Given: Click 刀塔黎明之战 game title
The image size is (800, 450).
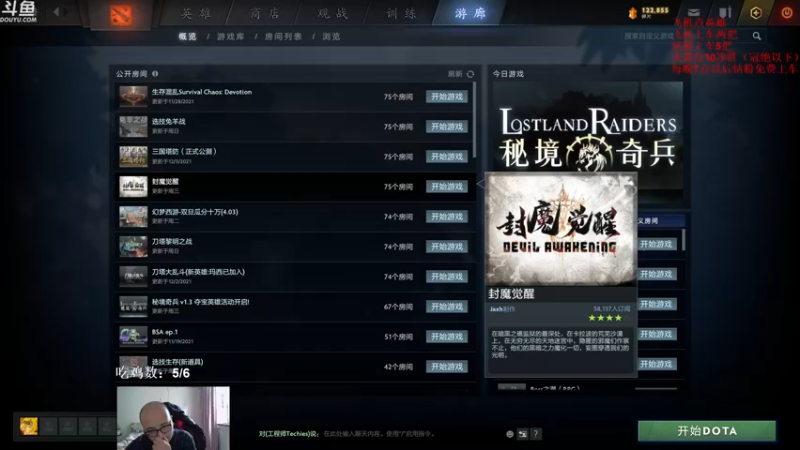Looking at the screenshot, I should [172, 242].
